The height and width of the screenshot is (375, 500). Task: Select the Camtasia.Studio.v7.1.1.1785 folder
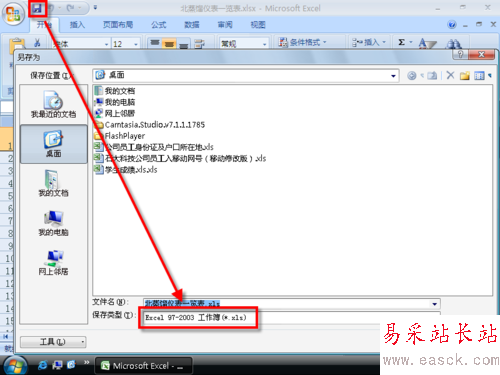pos(150,125)
